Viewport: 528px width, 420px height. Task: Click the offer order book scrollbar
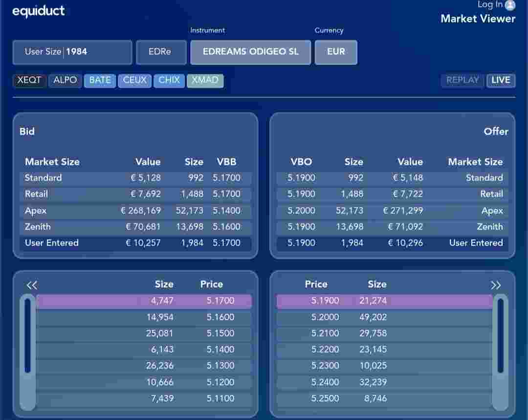(501, 352)
